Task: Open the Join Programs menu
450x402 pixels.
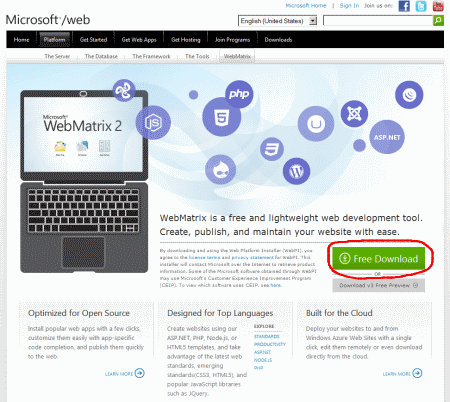Action: coord(232,40)
